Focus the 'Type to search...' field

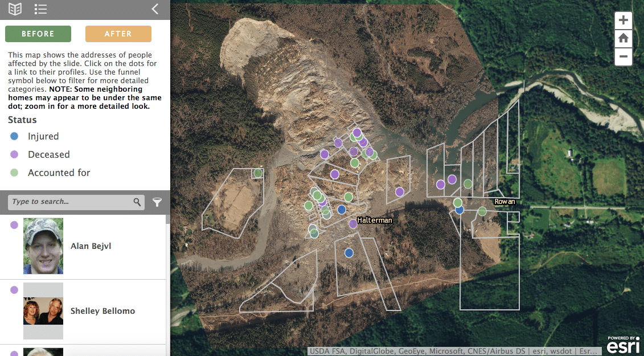pos(76,202)
